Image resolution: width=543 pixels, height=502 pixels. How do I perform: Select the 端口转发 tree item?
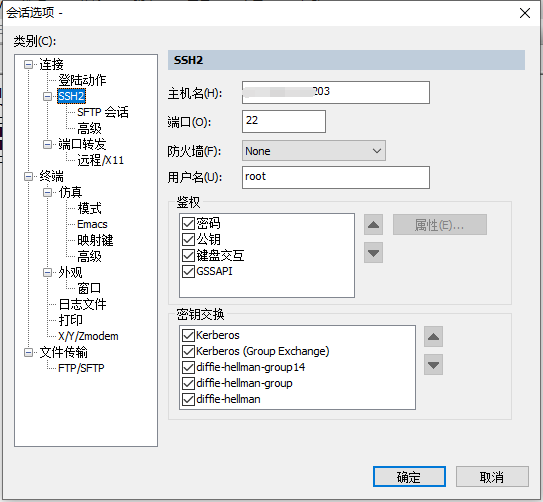pos(82,144)
